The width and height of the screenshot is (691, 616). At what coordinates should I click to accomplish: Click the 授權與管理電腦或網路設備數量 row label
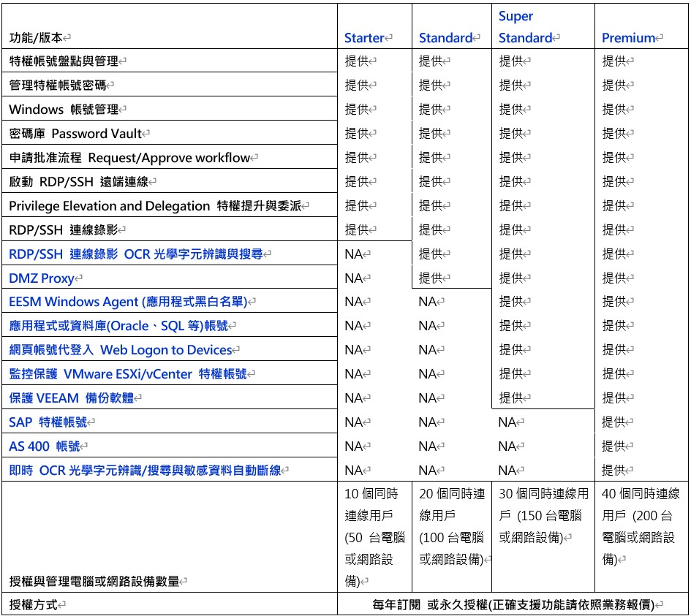pyautogui.click(x=94, y=581)
